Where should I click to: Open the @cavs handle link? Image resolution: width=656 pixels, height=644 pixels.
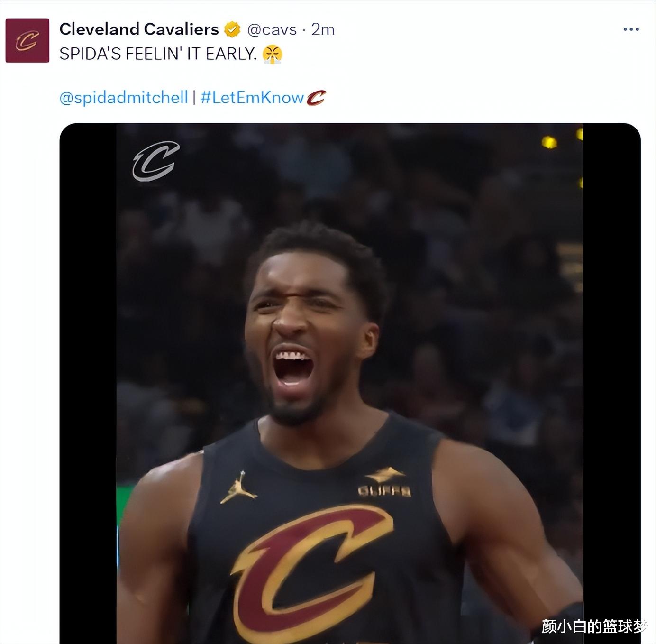click(x=272, y=29)
